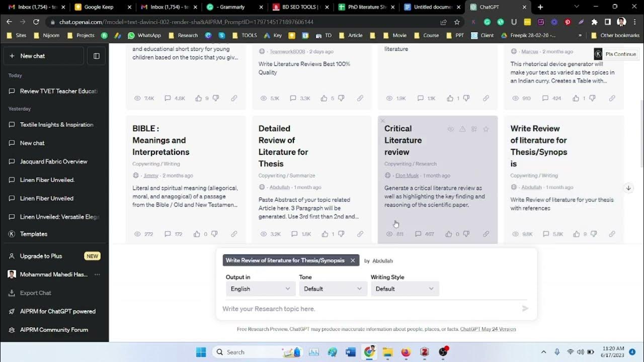644x362 pixels.
Task: Click Upgrade to Plus
Action: tap(54, 256)
